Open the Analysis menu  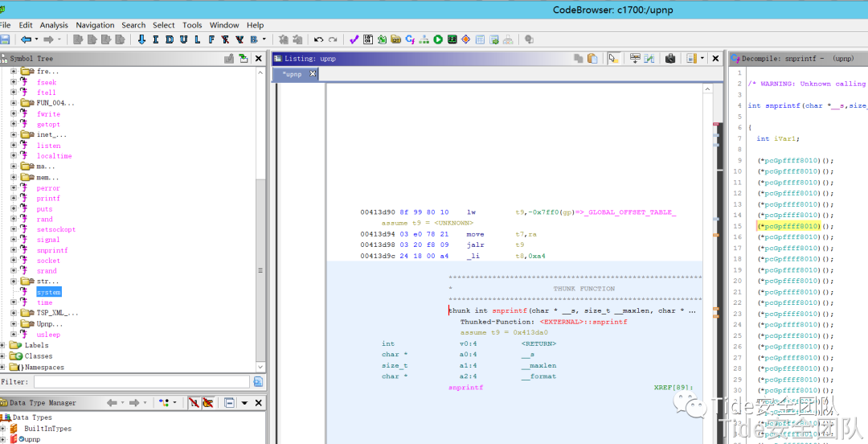tap(54, 25)
